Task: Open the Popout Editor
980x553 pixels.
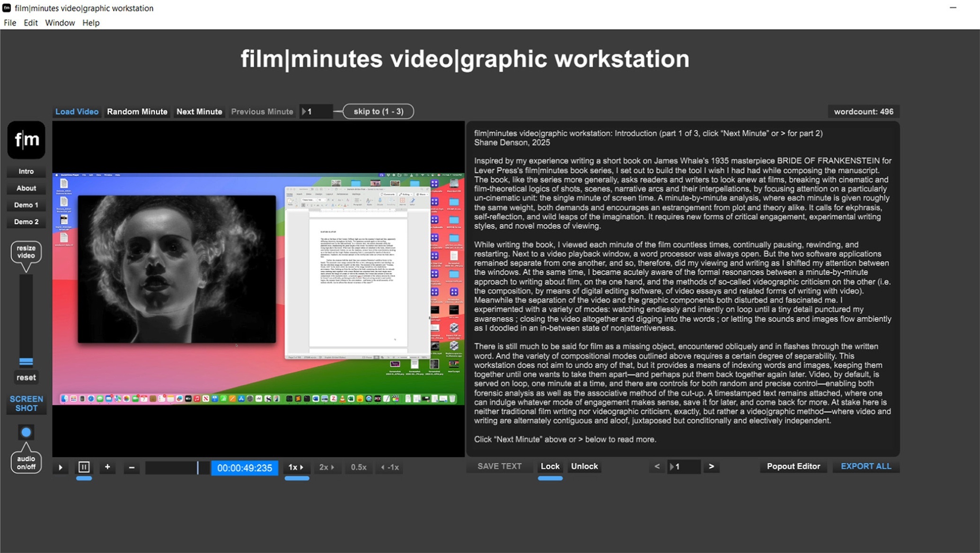Action: pos(793,466)
